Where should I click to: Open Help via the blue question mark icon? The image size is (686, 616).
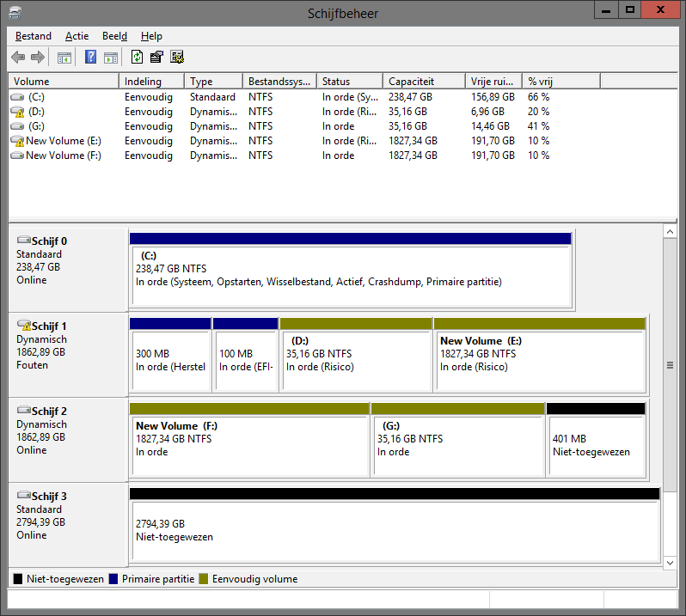[x=90, y=58]
